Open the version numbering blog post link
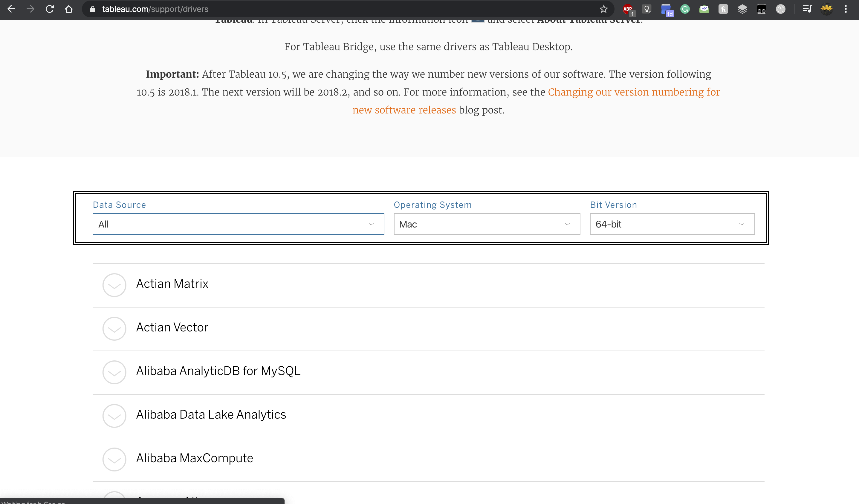The height and width of the screenshot is (504, 859). (x=633, y=92)
